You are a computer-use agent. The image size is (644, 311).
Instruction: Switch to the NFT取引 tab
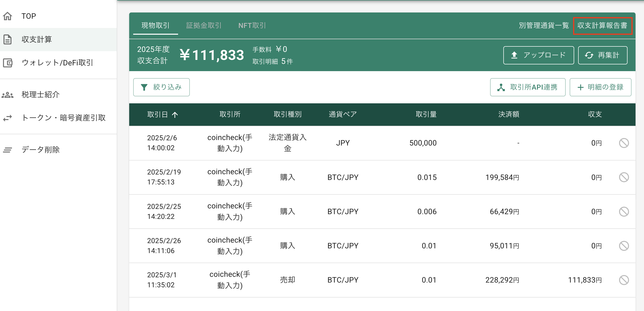click(252, 25)
